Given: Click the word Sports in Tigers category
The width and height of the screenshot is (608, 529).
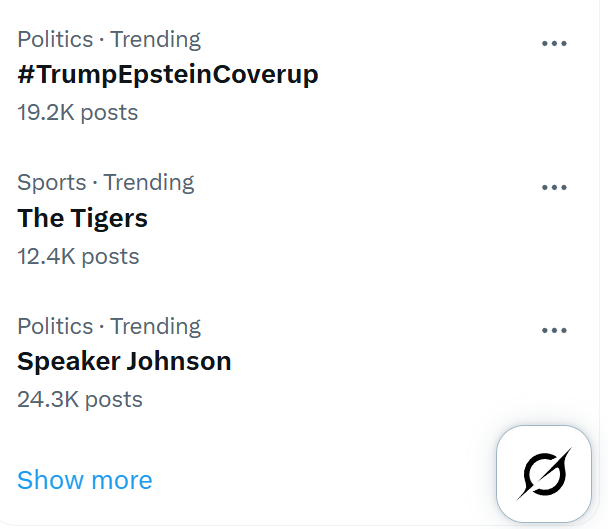Looking at the screenshot, I should (52, 183).
